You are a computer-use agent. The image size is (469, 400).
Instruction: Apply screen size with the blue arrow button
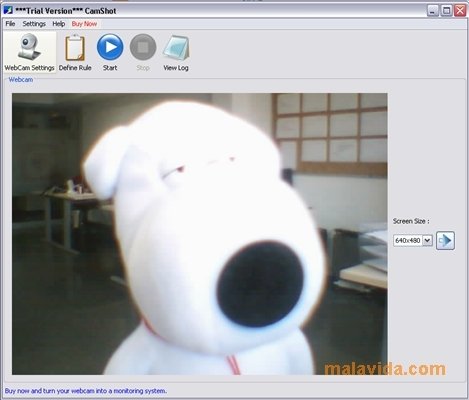(x=445, y=240)
